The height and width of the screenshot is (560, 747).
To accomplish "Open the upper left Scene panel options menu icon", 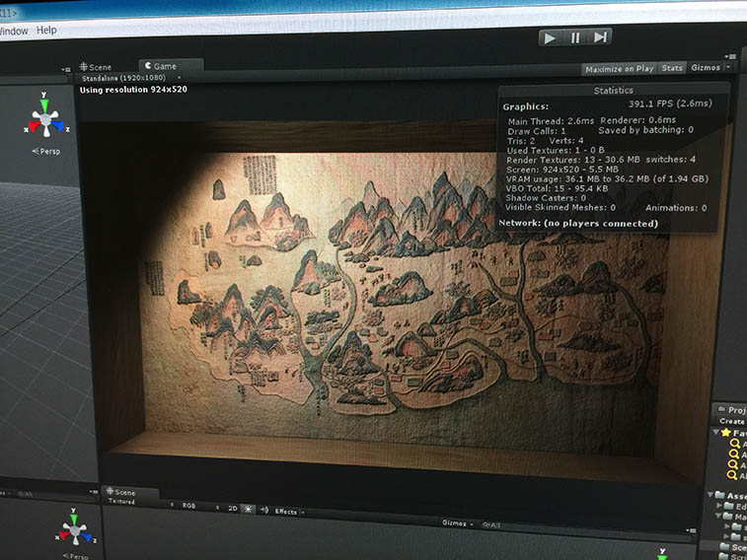I will click(66, 69).
